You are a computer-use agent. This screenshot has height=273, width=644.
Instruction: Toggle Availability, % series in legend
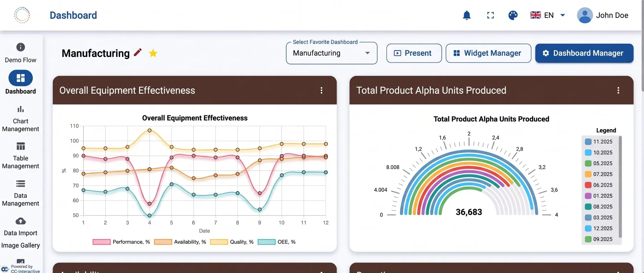[x=180, y=242]
